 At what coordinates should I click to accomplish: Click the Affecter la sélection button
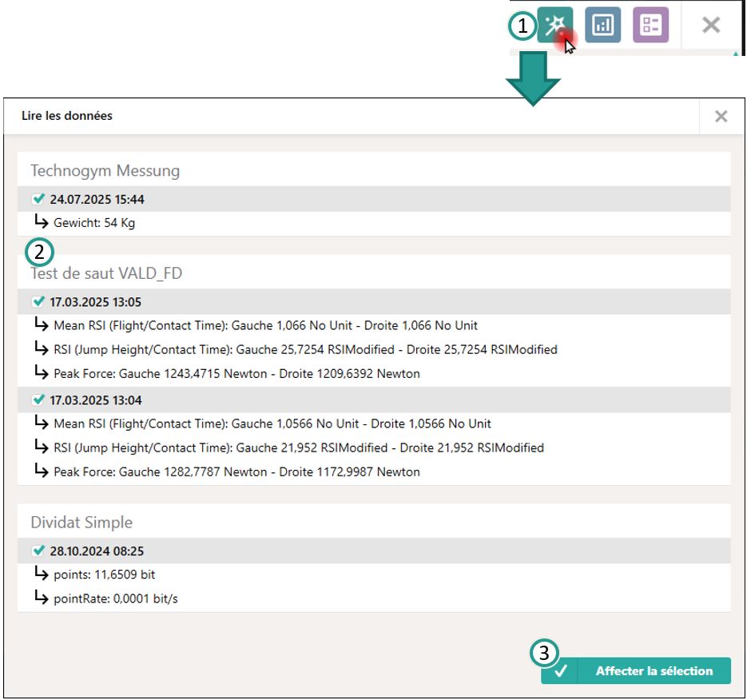[636, 671]
